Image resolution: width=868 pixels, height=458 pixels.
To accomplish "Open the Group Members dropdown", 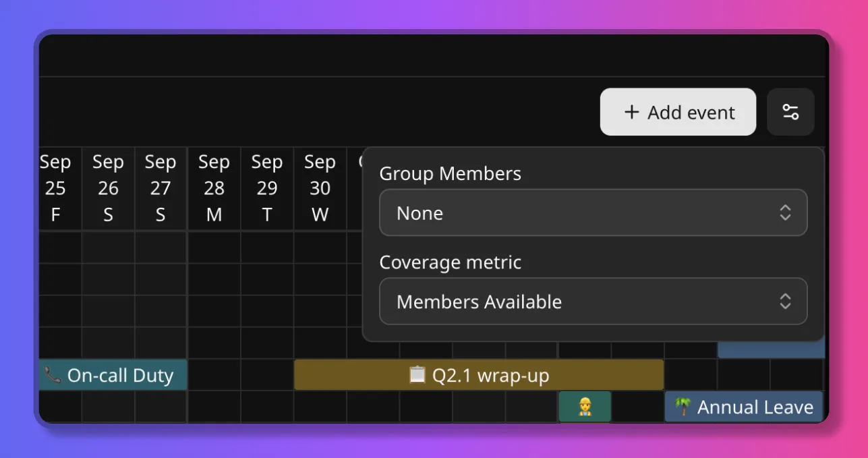I will click(593, 213).
